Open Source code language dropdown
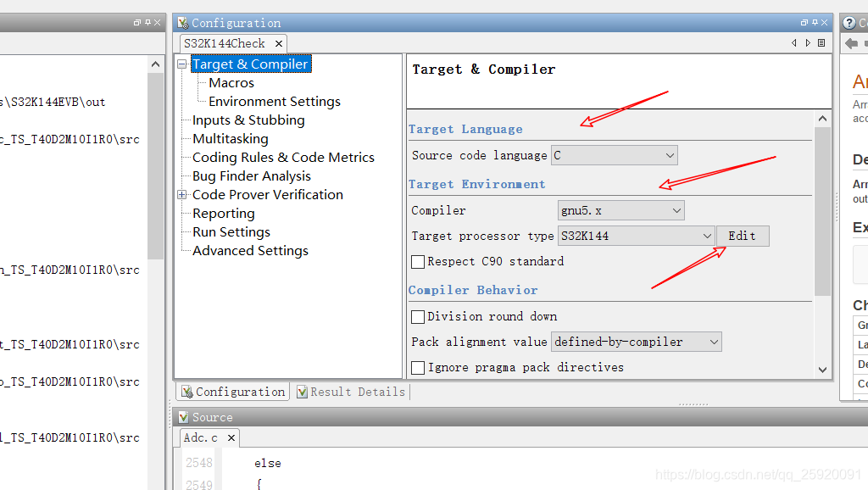The width and height of the screenshot is (868, 490). (615, 156)
